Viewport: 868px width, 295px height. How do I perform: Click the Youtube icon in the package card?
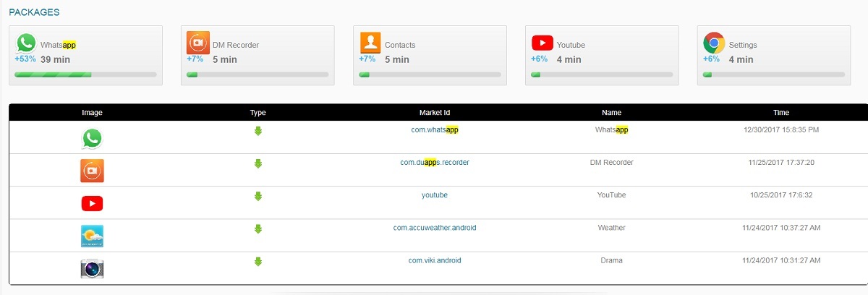coord(542,43)
